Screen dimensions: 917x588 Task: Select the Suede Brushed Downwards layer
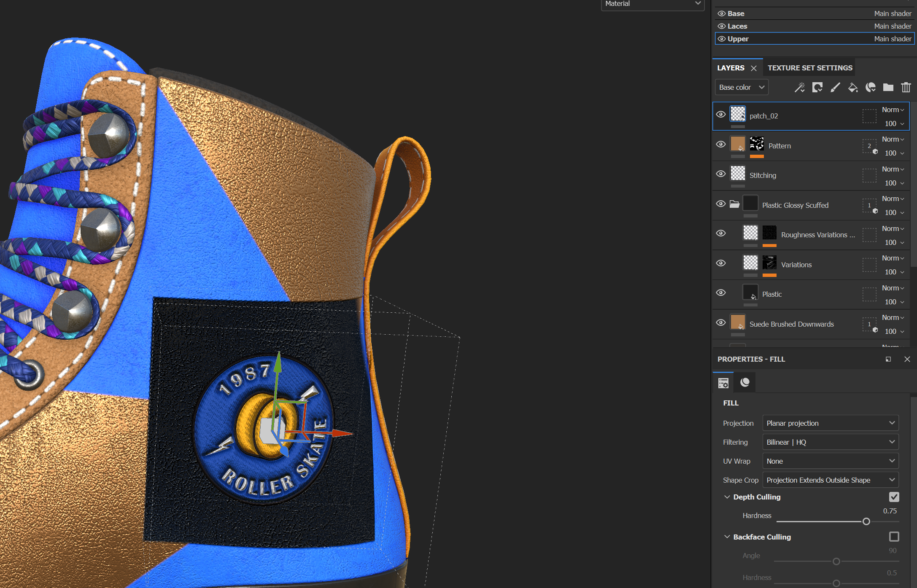point(791,324)
